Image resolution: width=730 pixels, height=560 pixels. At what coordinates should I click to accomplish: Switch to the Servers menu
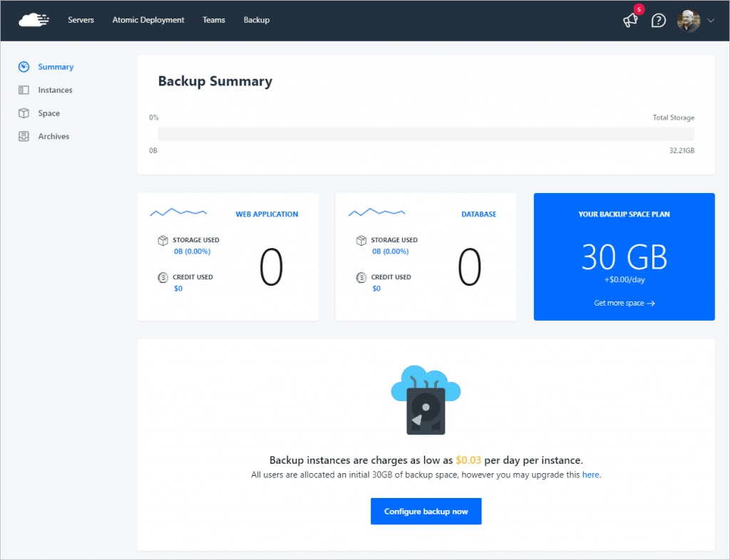81,20
